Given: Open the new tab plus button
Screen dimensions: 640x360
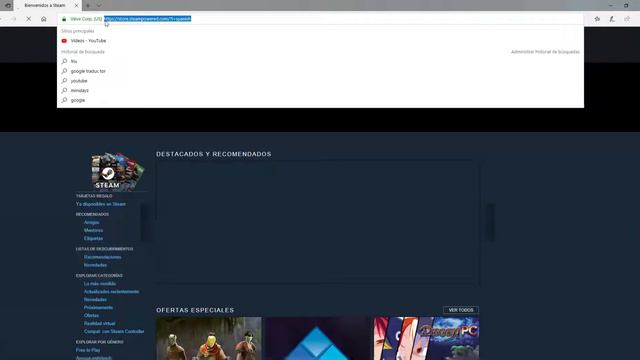Looking at the screenshot, I should point(88,6).
